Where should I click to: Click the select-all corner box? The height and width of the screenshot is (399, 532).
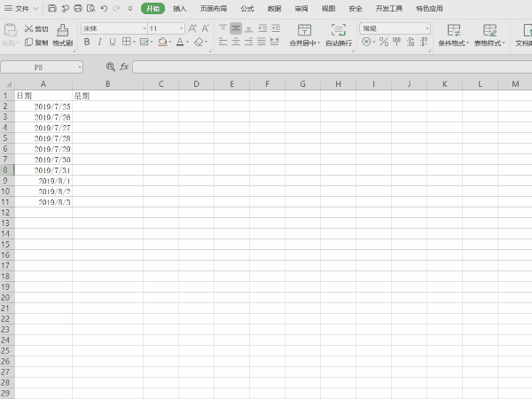pyautogui.click(x=7, y=84)
